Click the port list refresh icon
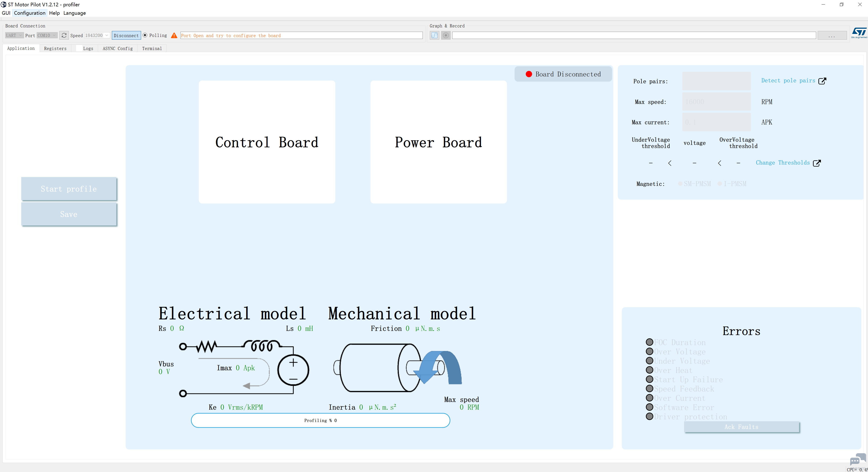 [x=64, y=35]
